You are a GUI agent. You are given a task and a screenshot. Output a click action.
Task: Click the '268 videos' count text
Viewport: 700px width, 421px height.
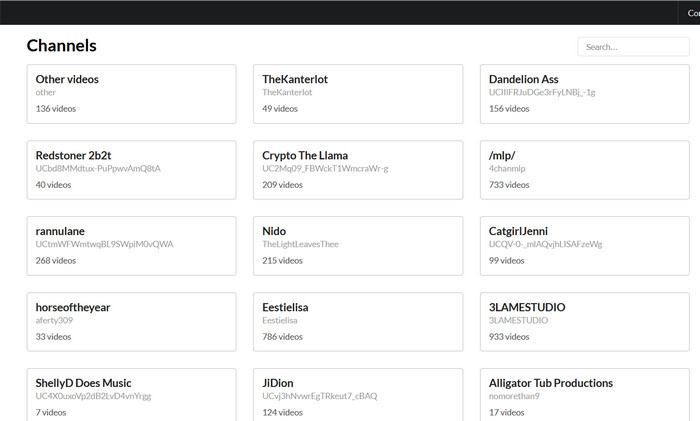pos(56,260)
